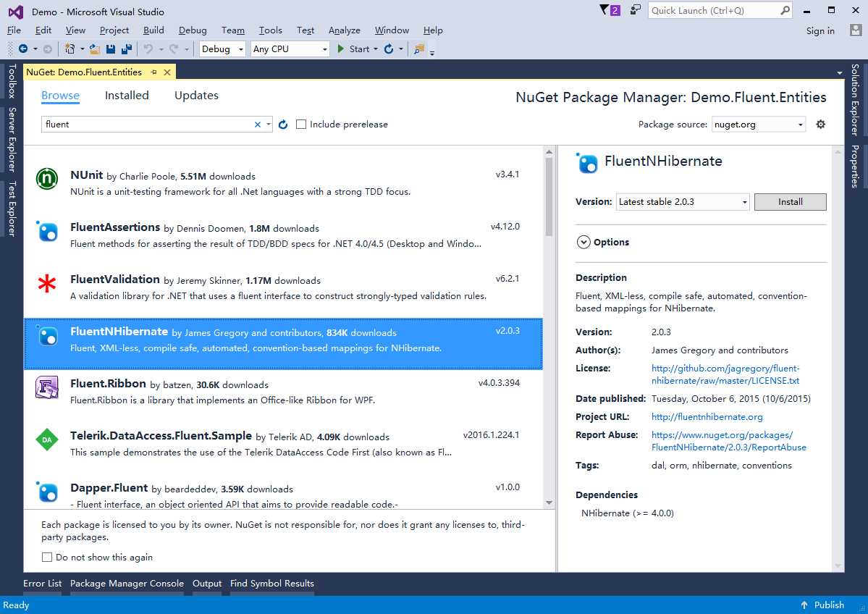Click the Fluent.Ribbon package icon

[47, 387]
